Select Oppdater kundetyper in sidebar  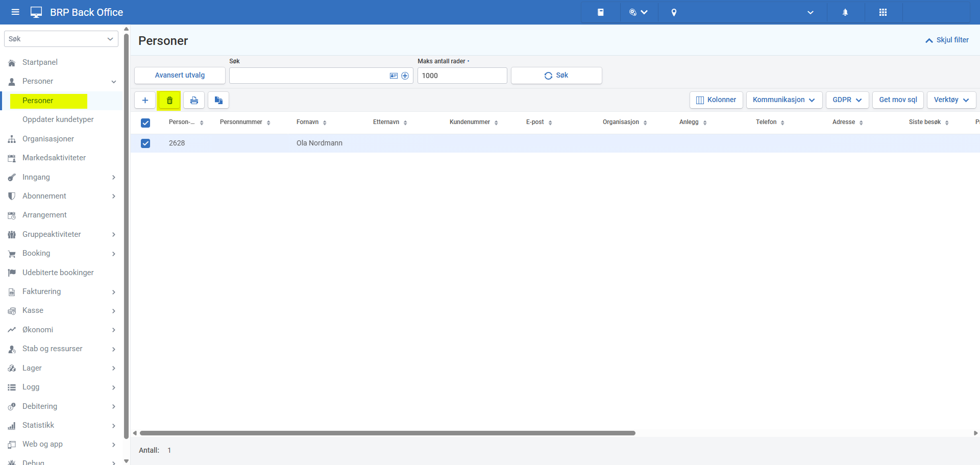(58, 119)
